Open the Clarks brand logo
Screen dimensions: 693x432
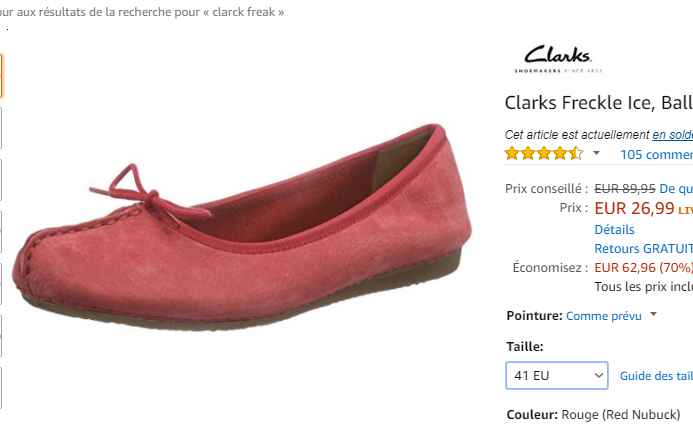(558, 59)
